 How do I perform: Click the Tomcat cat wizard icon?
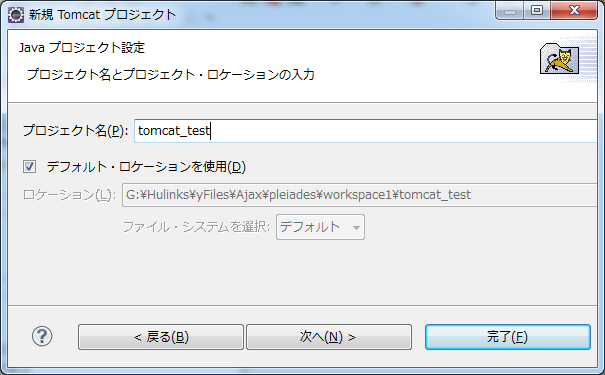coord(559,59)
